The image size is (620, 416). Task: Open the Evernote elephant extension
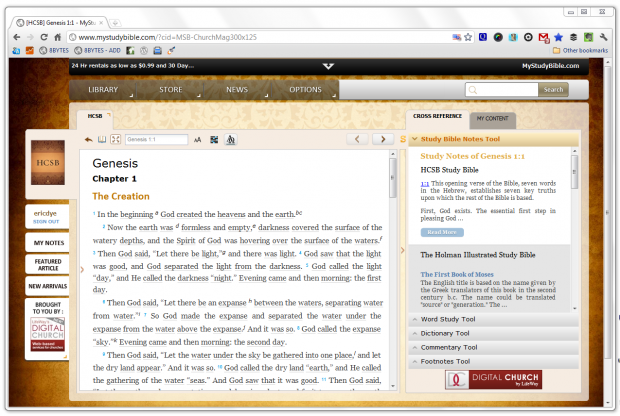pyautogui.click(x=588, y=37)
